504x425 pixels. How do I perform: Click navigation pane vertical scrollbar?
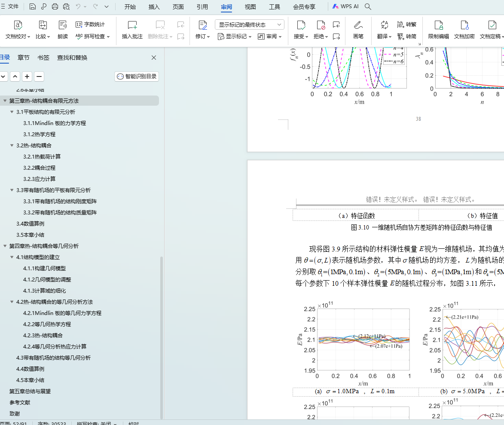(x=162, y=337)
